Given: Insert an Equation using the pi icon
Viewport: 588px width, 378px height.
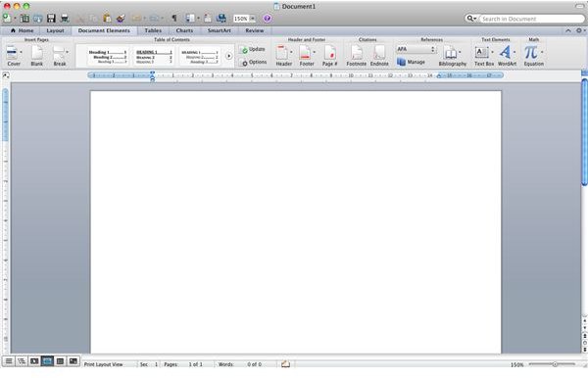Looking at the screenshot, I should coord(533,55).
